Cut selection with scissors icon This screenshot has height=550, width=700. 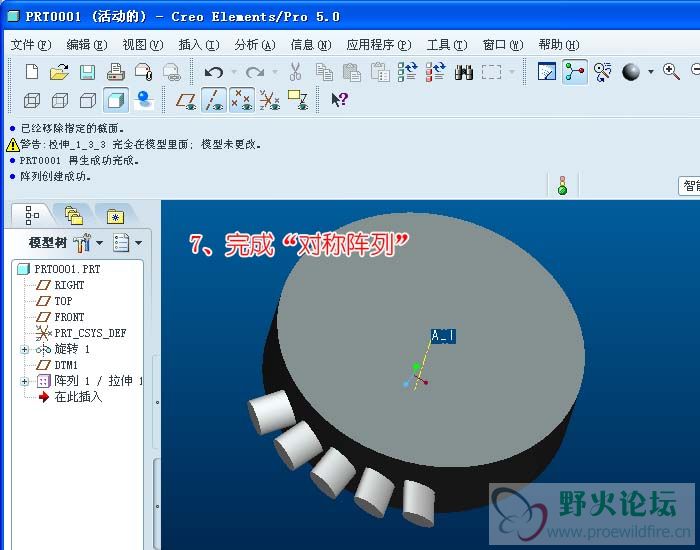click(x=296, y=72)
